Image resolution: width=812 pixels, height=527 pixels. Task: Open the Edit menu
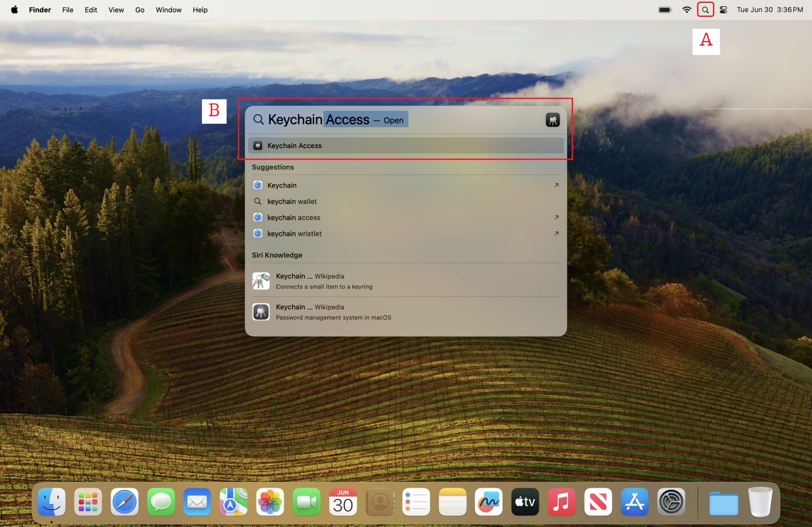tap(91, 10)
